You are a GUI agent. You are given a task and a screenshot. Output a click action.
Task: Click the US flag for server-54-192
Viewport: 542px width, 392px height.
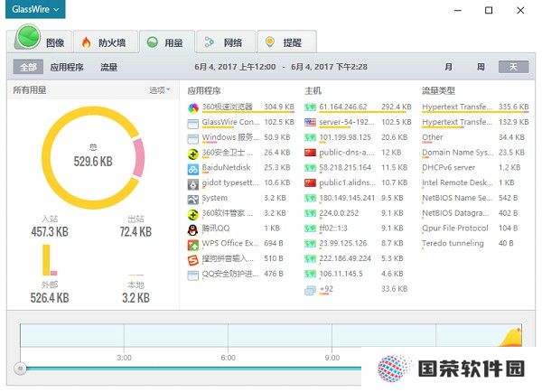coord(310,122)
